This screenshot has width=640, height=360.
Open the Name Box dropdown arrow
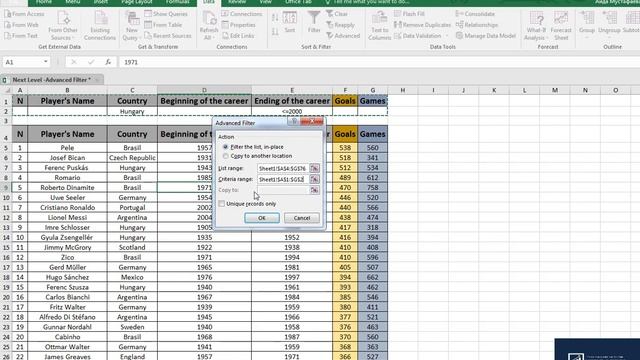click(46, 62)
